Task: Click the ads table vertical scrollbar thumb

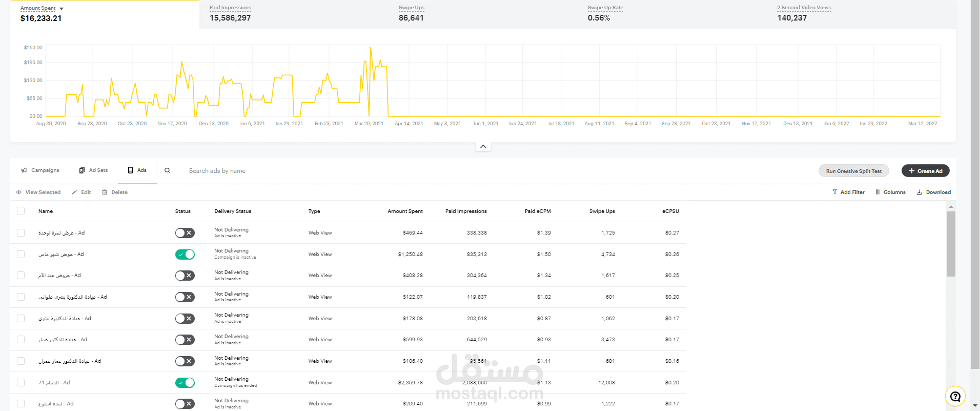Action: 951,244
